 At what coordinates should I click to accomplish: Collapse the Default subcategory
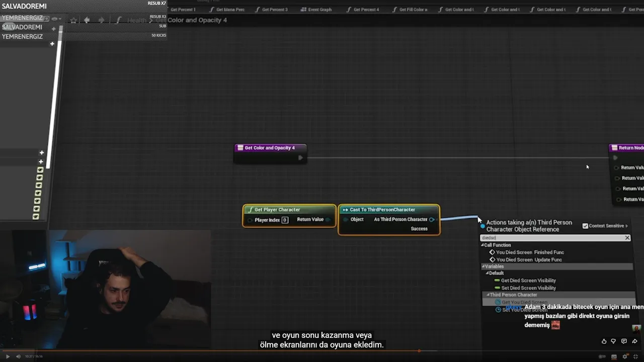(487, 274)
